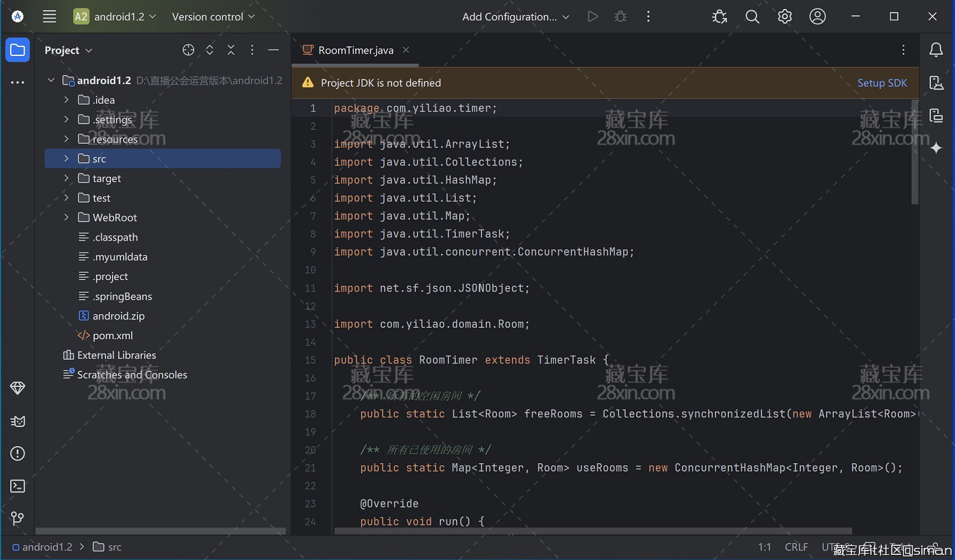Image resolution: width=955 pixels, height=560 pixels.
Task: Expand all items in Project tree
Action: coord(209,50)
